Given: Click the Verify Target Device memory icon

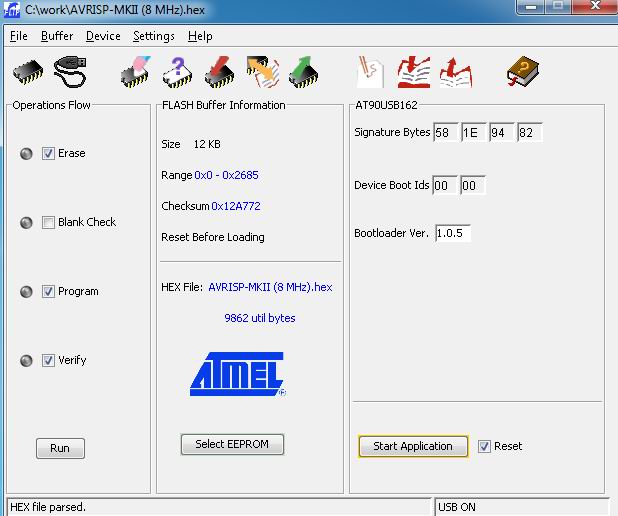Looking at the screenshot, I should click(x=262, y=71).
